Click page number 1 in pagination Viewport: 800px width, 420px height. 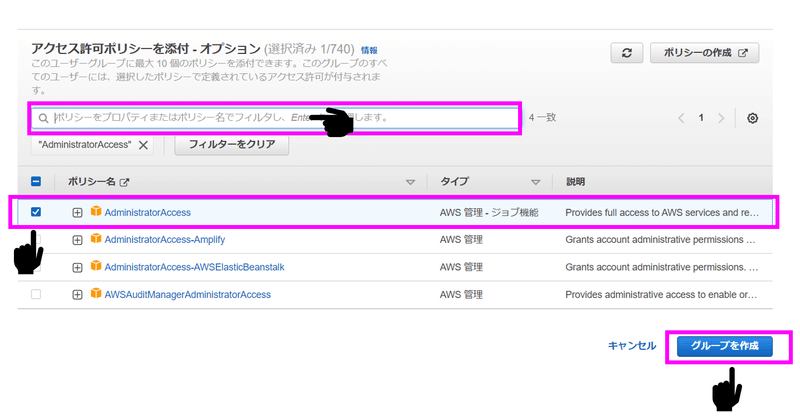(x=701, y=118)
